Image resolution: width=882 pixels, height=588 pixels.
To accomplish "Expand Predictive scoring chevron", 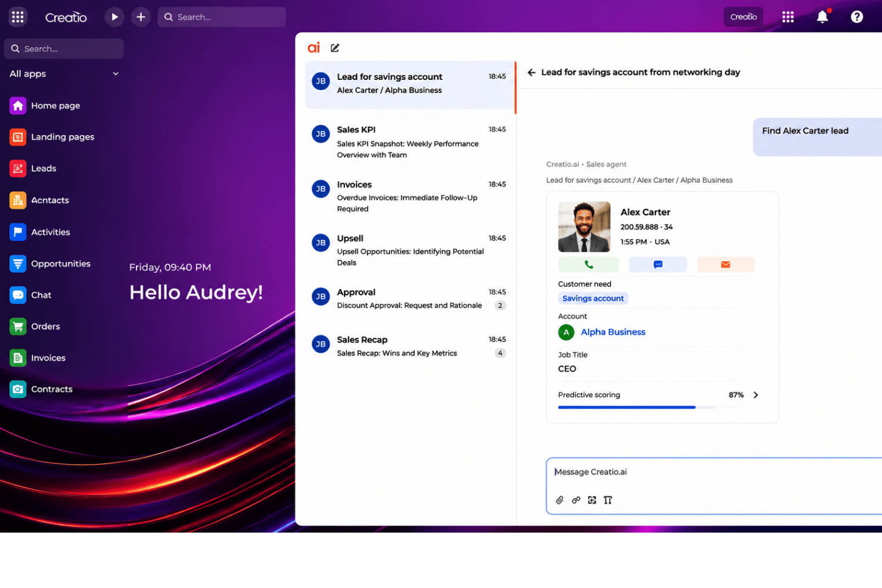I will tap(756, 395).
